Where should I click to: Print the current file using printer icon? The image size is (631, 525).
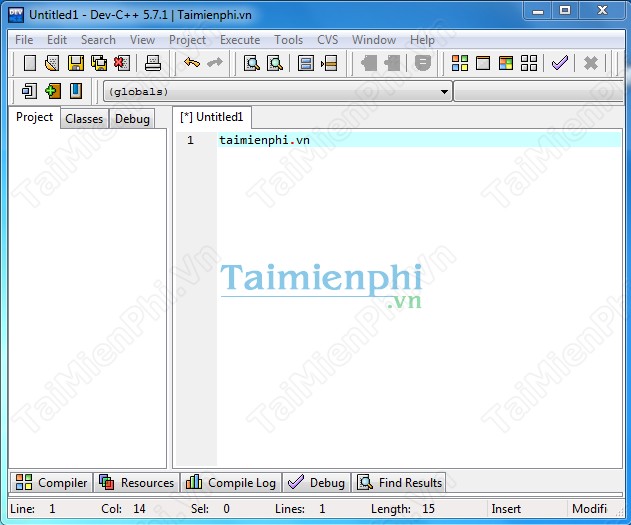click(x=152, y=63)
